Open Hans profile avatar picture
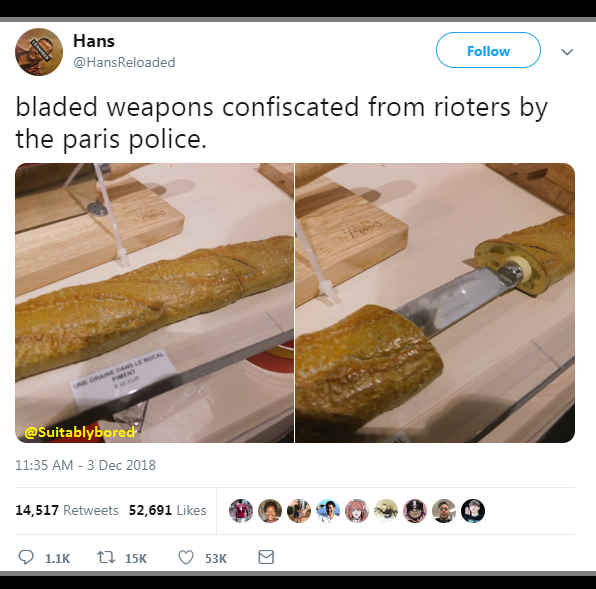Viewport: 596px width, 589px height. click(x=39, y=52)
